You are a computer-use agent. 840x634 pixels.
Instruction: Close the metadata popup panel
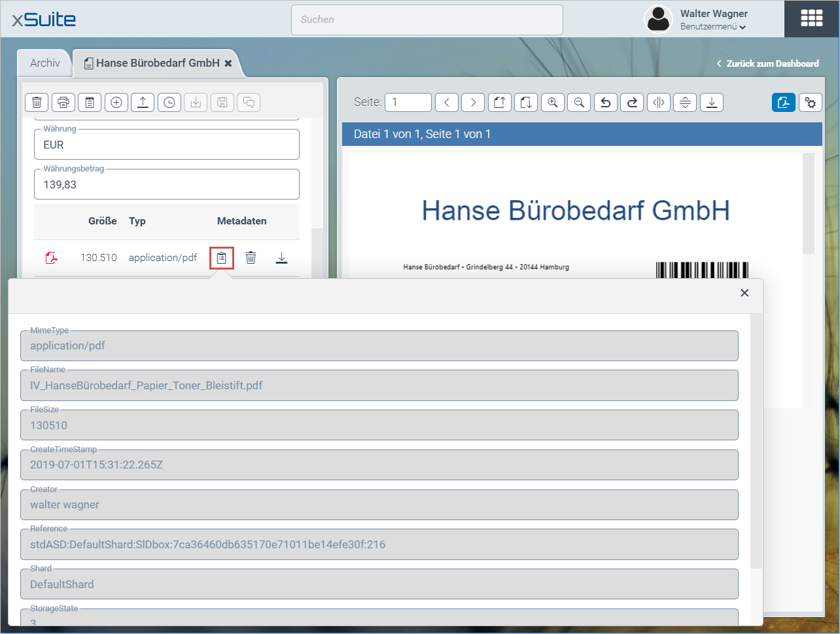coord(744,293)
